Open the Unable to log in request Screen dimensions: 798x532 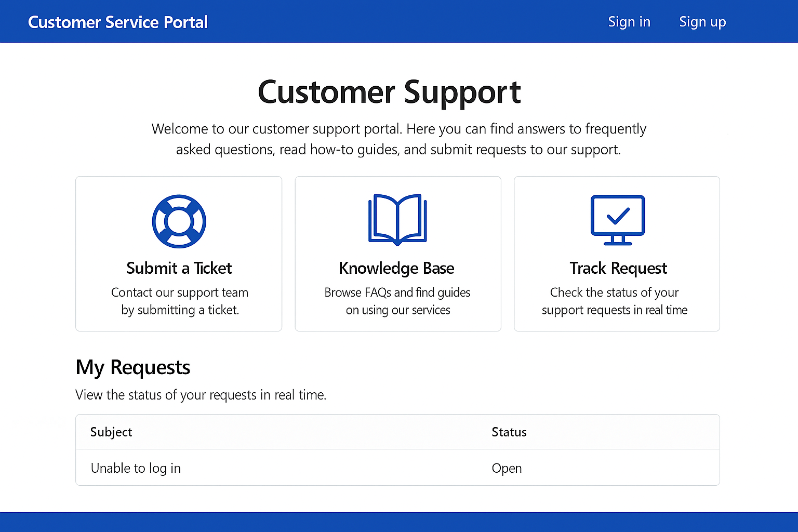pyautogui.click(x=136, y=468)
